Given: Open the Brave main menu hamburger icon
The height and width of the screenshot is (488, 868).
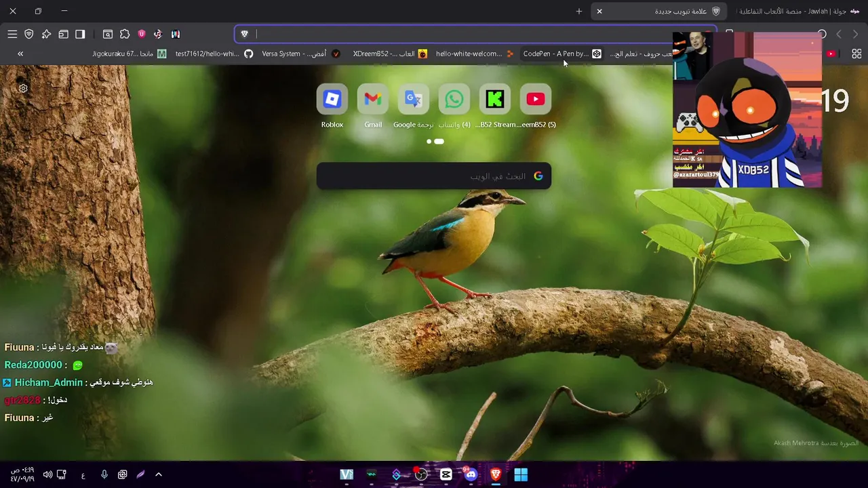Looking at the screenshot, I should point(12,34).
